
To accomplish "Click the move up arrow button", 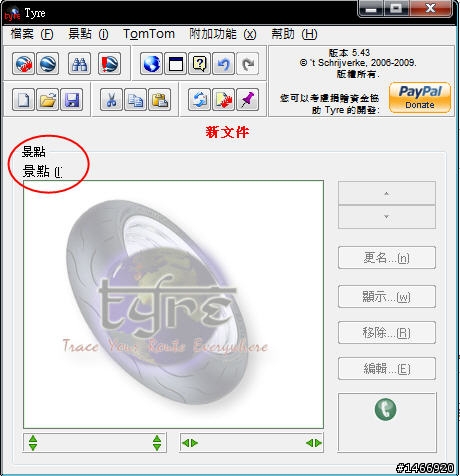I will (387, 193).
